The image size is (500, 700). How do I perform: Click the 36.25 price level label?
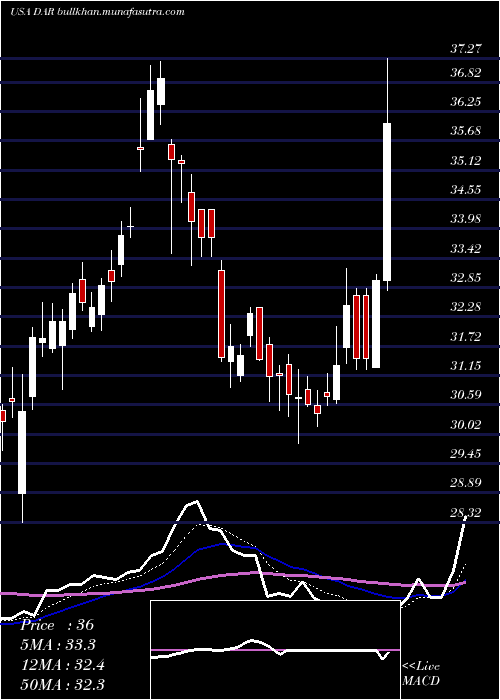[466, 102]
